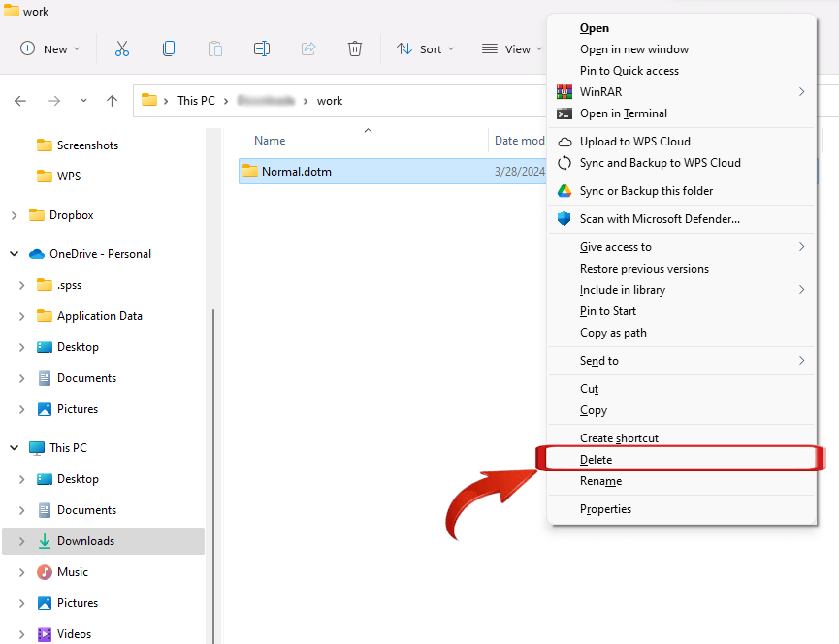
Task: Expand the Dropbox sidebar entry
Action: (x=13, y=214)
